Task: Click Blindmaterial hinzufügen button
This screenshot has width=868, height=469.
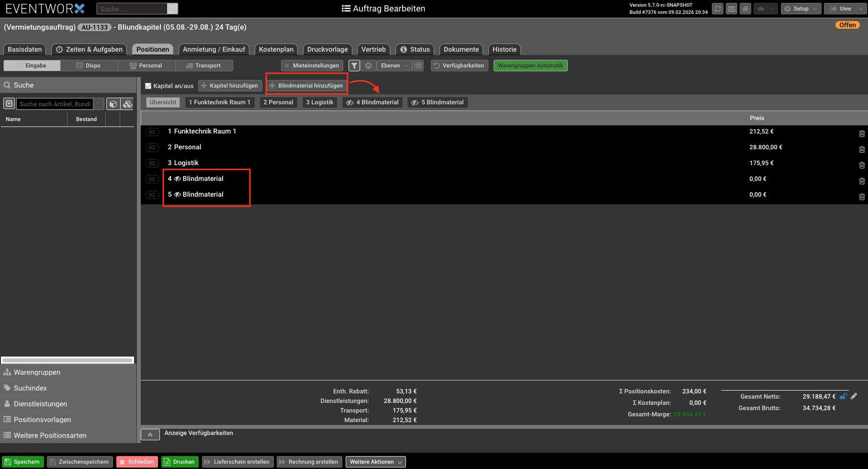Action: (x=306, y=86)
